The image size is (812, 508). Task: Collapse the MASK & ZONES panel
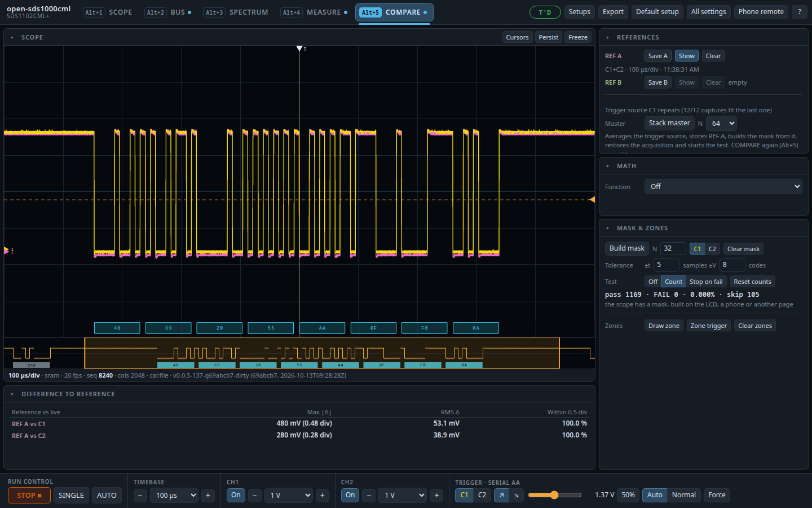(607, 228)
